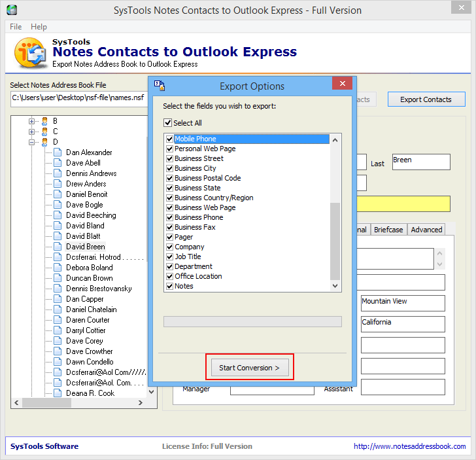Click the Last name field containing Breen
476x460 pixels.
pos(421,162)
